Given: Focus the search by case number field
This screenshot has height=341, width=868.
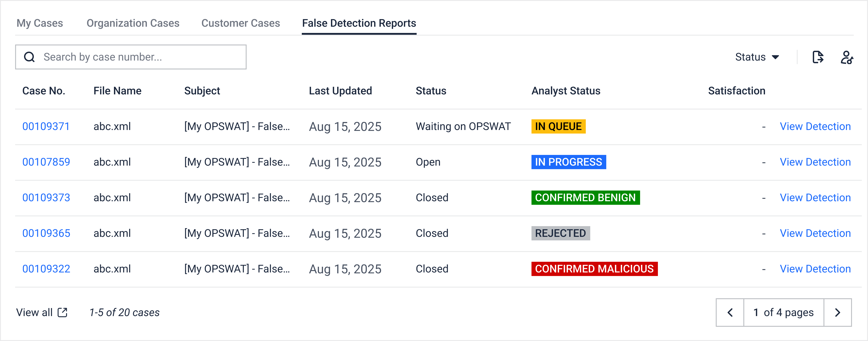Looking at the screenshot, I should (x=142, y=57).
